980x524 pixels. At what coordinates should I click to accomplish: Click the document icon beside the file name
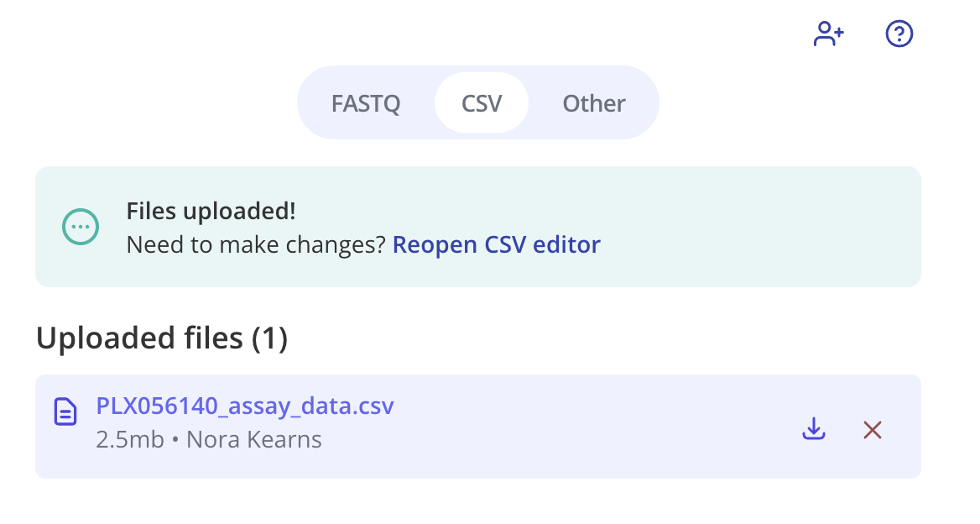tap(65, 411)
